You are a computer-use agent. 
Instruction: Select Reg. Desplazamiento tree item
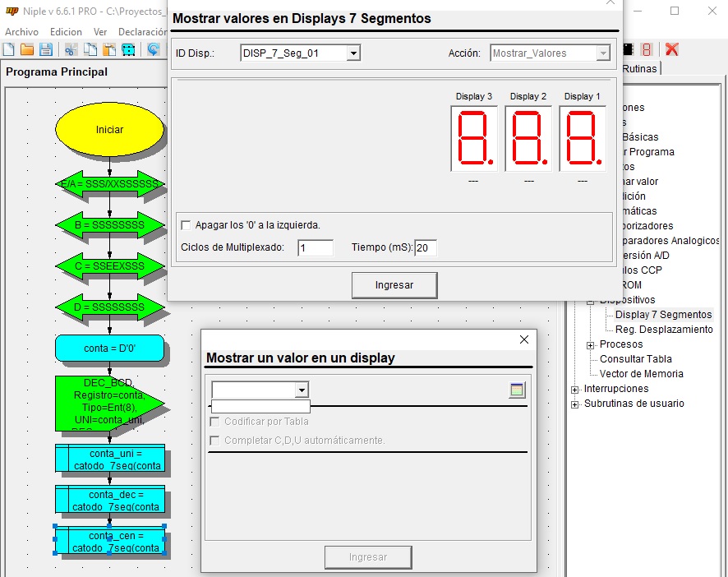[664, 330]
